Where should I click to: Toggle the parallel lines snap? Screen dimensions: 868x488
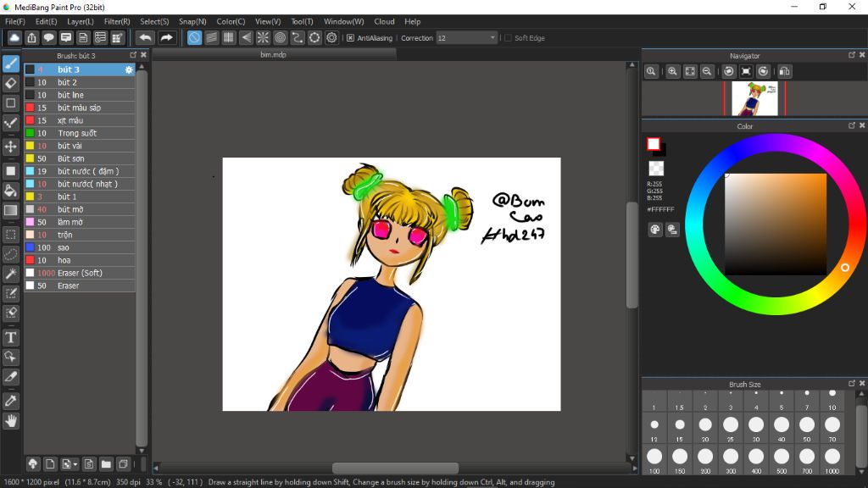tap(211, 37)
